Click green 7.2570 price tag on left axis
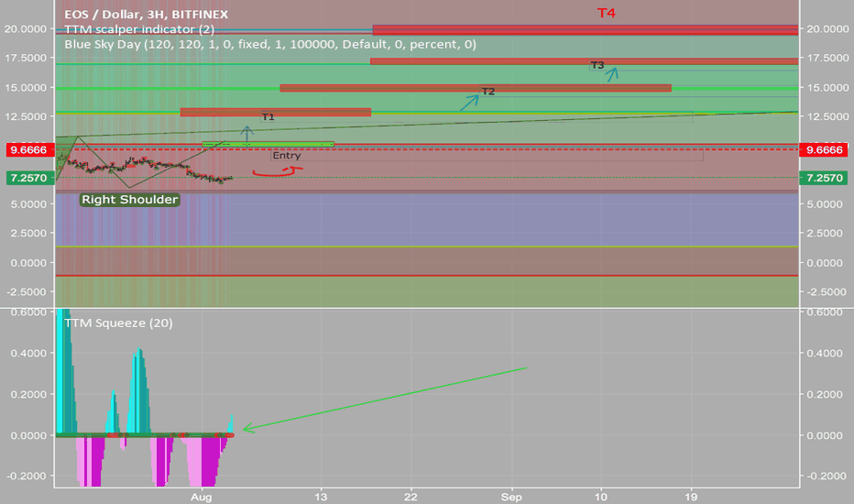Screen dimensions: 854x504 [30, 178]
